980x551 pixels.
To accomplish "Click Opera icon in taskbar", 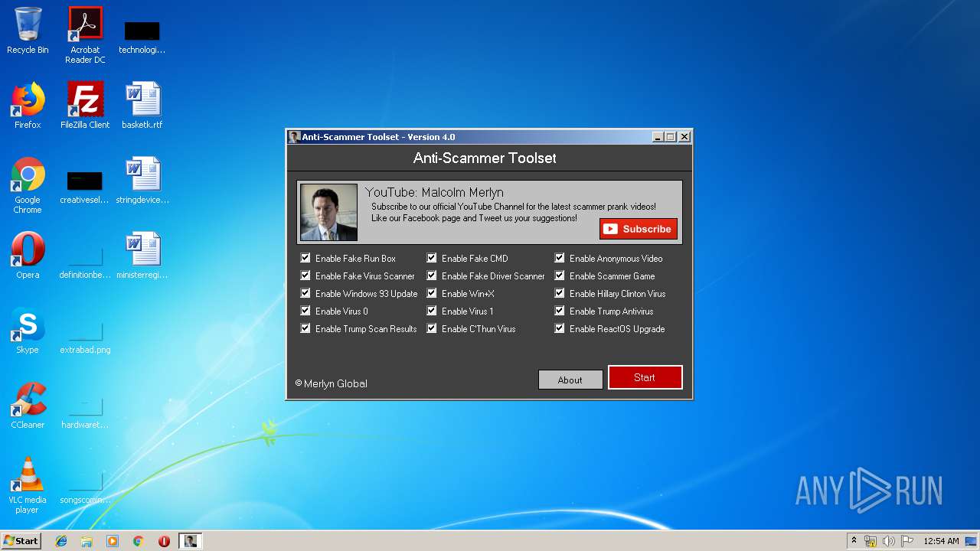I will pyautogui.click(x=164, y=541).
